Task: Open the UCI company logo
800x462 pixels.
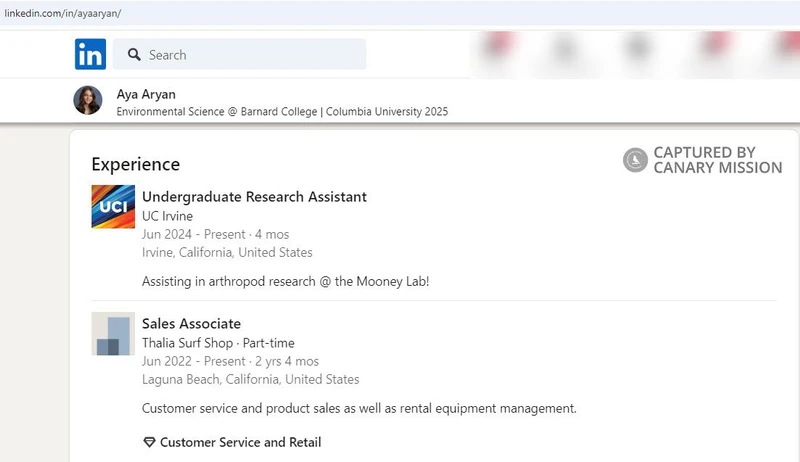Action: tap(113, 207)
